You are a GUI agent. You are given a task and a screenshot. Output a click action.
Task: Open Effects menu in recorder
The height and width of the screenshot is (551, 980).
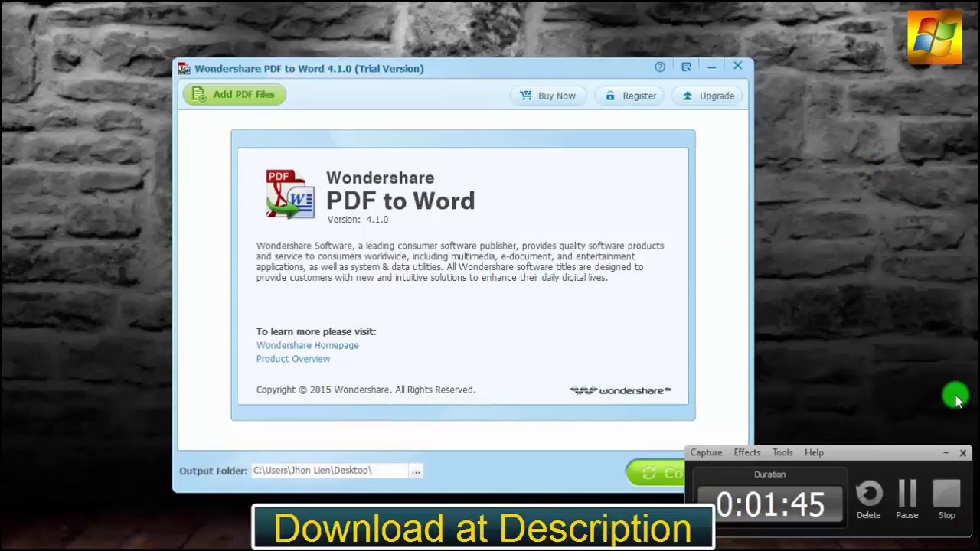746,452
